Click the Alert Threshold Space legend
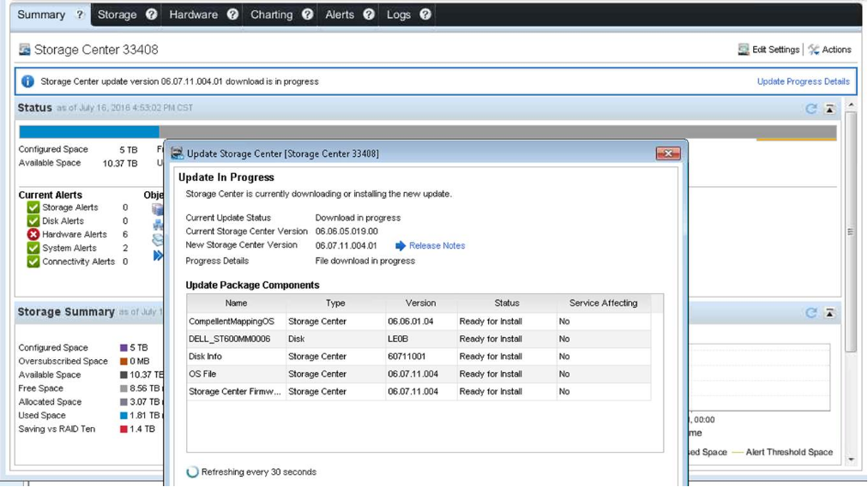This screenshot has height=487, width=868. [782, 452]
